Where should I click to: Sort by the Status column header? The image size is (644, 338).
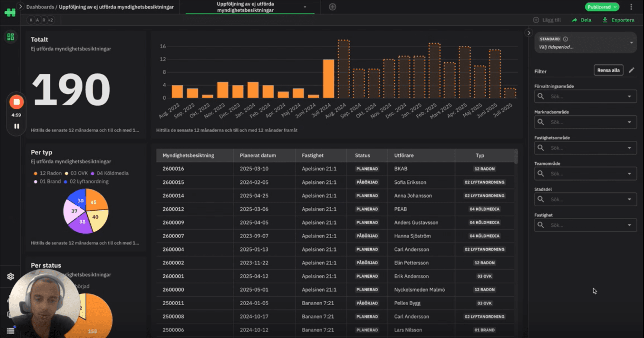click(363, 155)
